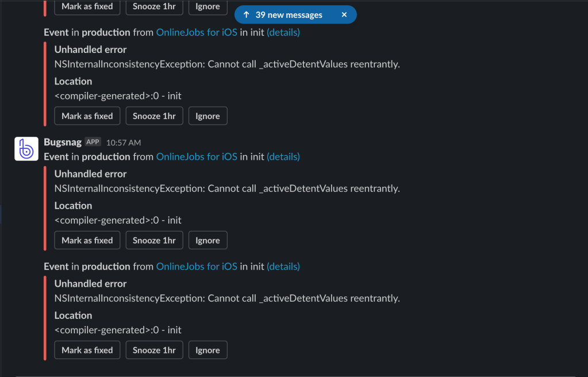The image size is (588, 377).
Task: Ignore the event directly under 10:57 AM header
Action: coord(207,240)
